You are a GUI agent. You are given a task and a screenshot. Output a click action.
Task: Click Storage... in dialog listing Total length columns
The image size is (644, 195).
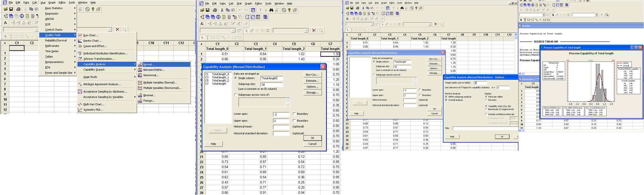[x=312, y=93]
